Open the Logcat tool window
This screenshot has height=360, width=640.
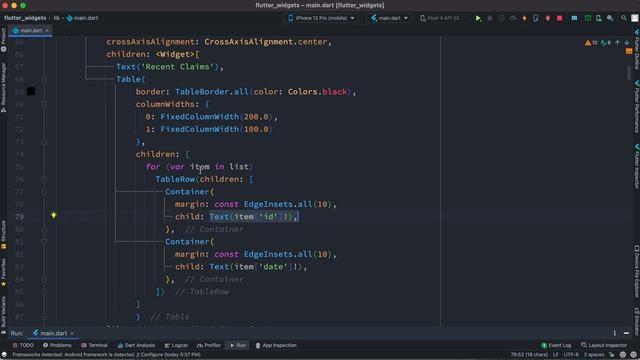tap(176, 345)
